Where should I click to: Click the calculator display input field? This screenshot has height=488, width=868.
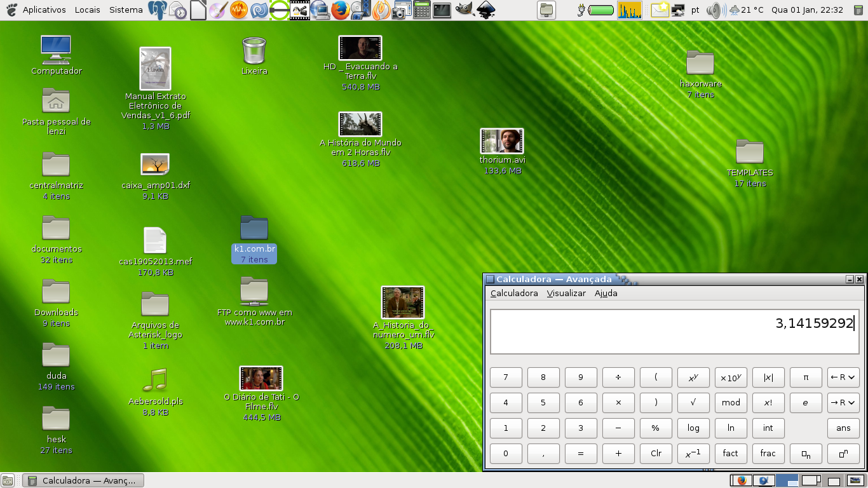point(674,331)
